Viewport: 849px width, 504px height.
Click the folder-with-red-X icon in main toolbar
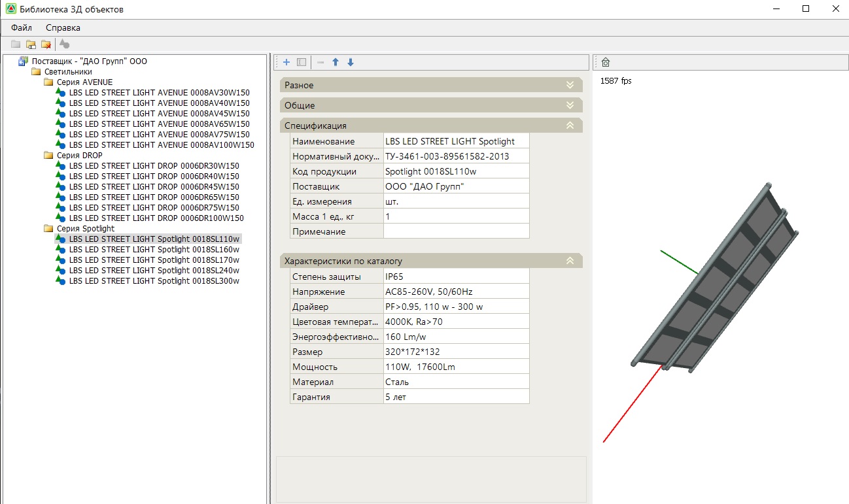[x=46, y=44]
